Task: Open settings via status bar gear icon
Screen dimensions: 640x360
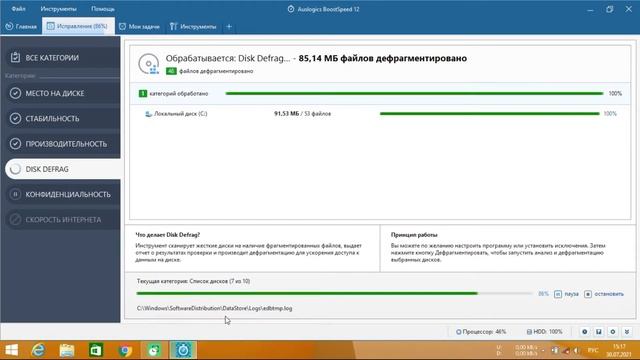Action: 613,332
